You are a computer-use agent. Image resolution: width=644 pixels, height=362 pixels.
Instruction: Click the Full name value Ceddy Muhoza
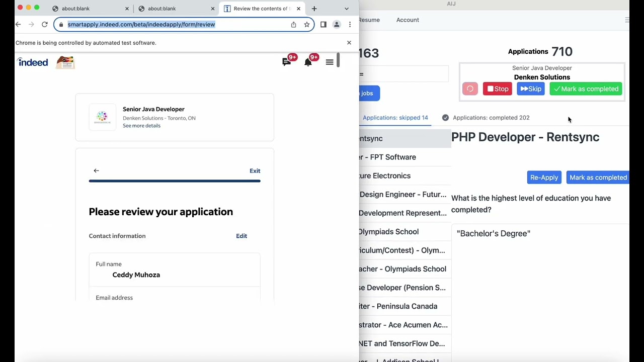tap(136, 275)
